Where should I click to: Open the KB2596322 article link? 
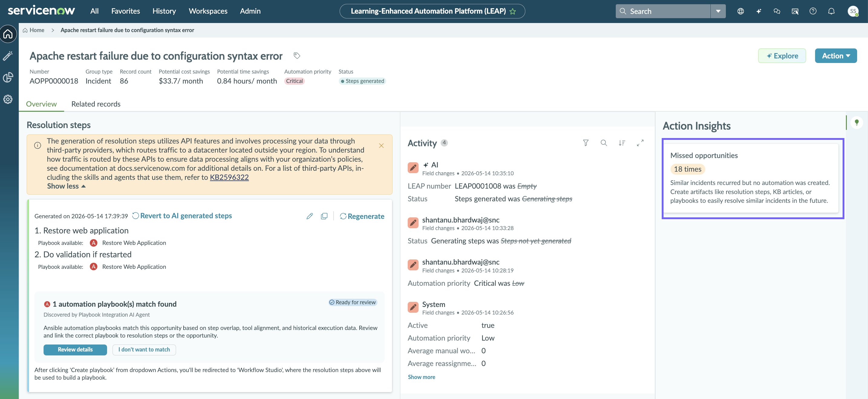pyautogui.click(x=229, y=177)
